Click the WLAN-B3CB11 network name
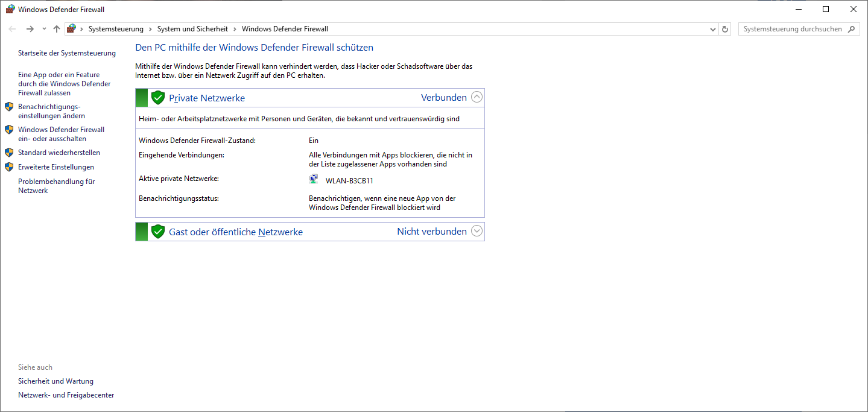868x412 pixels. point(349,180)
